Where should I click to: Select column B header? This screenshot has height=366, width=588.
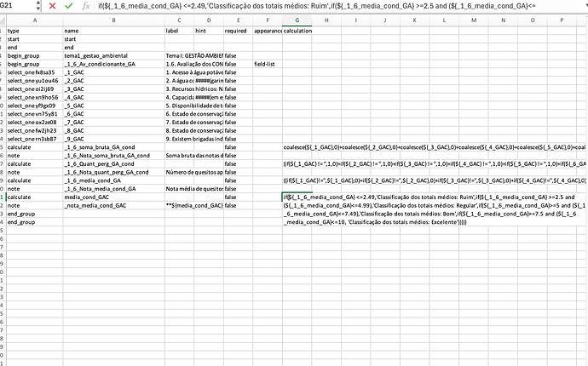tap(113, 20)
